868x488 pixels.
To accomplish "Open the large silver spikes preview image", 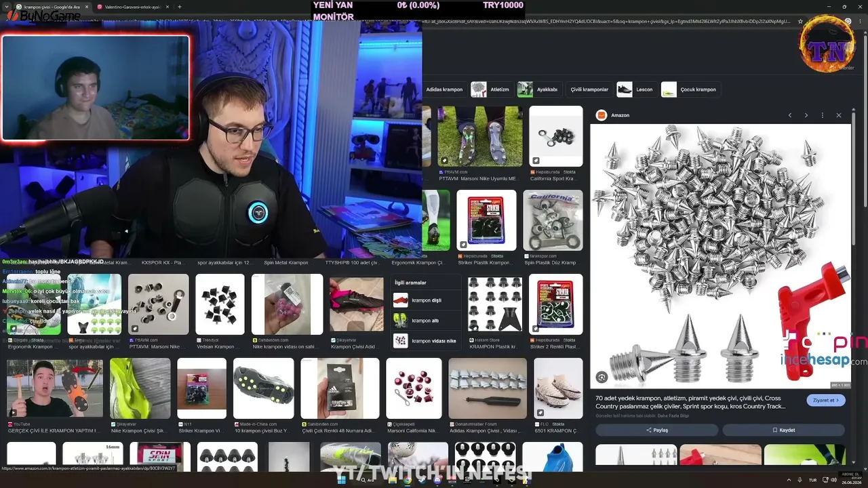I will [x=720, y=256].
